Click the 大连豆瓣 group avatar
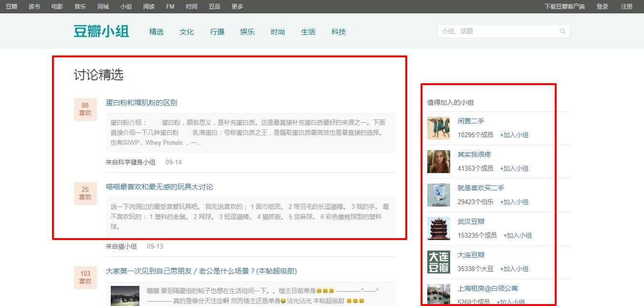644x306 pixels. click(x=438, y=262)
